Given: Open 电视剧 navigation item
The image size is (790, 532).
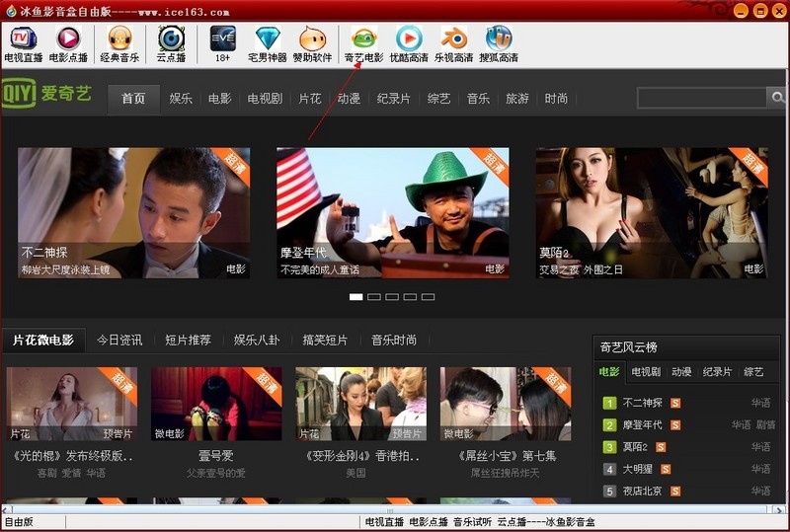Looking at the screenshot, I should (x=265, y=99).
